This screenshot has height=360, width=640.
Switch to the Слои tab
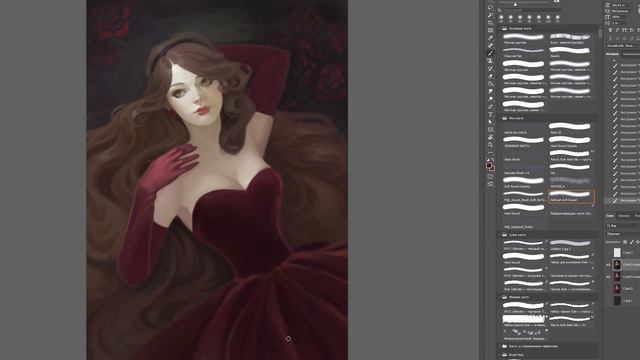coord(610,216)
